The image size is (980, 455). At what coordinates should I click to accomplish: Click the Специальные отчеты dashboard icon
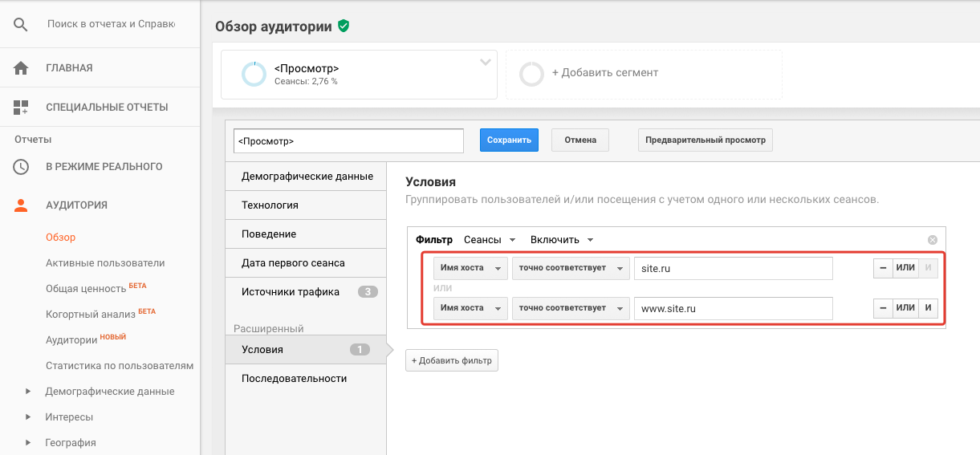tap(21, 108)
